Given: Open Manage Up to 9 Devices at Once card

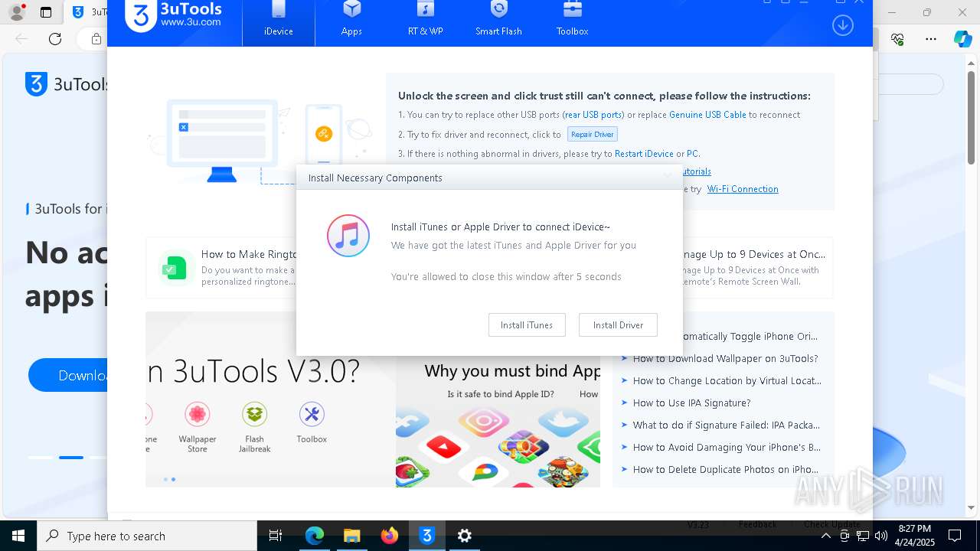Looking at the screenshot, I should (x=758, y=267).
